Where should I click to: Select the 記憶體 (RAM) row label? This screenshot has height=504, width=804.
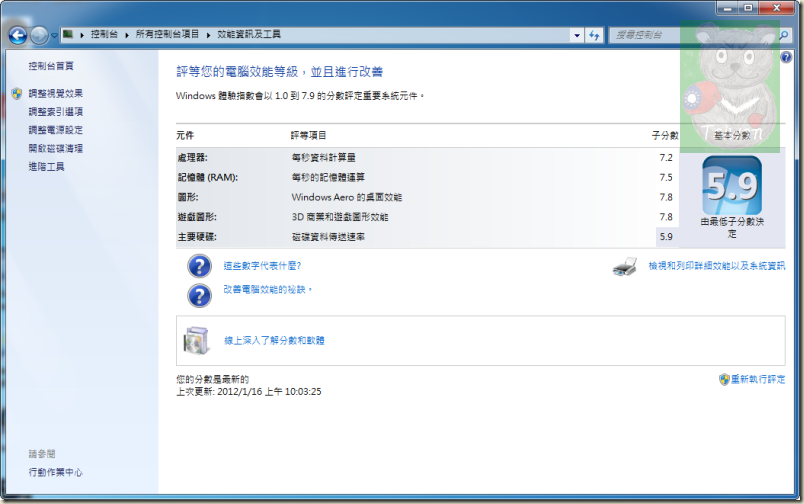(x=208, y=177)
